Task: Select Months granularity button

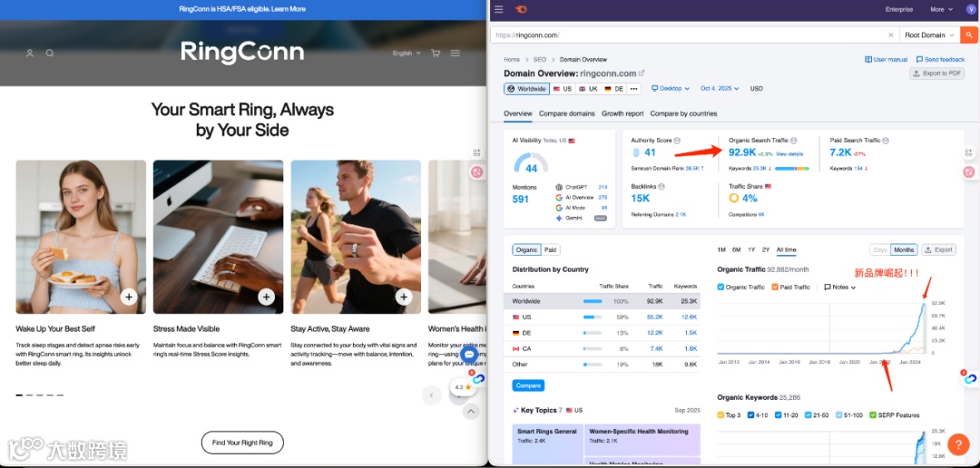Action: (904, 250)
